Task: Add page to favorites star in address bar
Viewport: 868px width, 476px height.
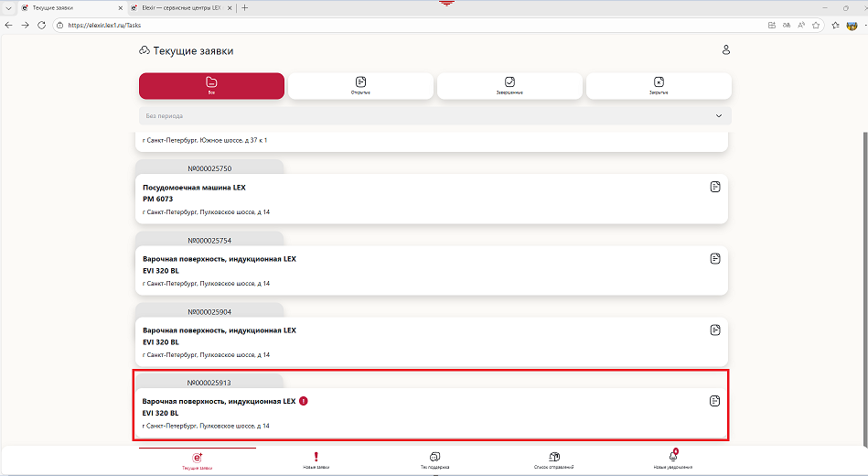Action: tap(816, 25)
